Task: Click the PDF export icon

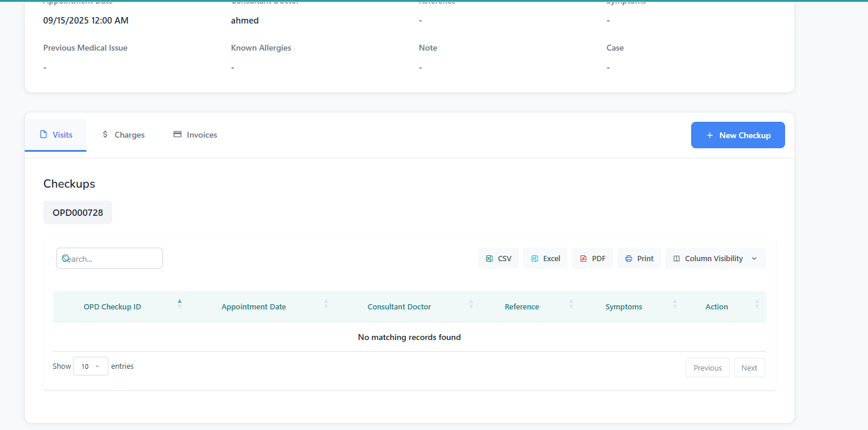Action: (583, 259)
